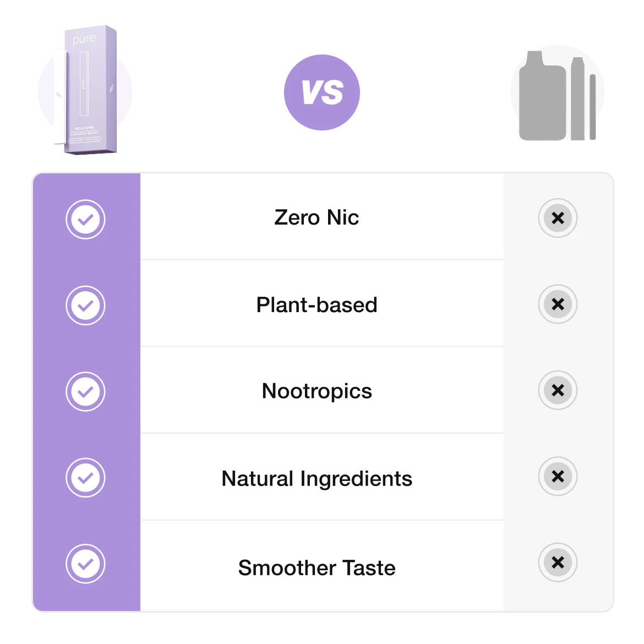Select the Zero Nic label

[316, 218]
